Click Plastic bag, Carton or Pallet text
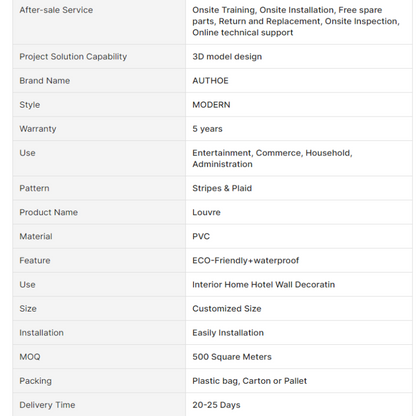 coord(250,381)
